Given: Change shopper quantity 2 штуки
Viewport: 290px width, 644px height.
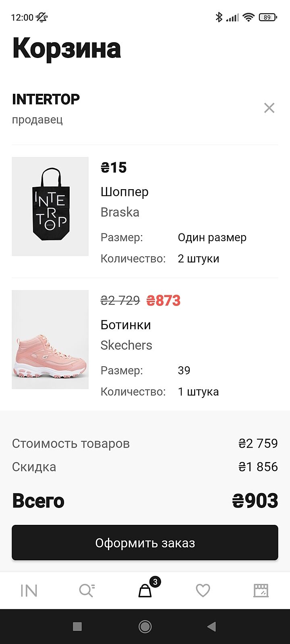Looking at the screenshot, I should 199,258.
